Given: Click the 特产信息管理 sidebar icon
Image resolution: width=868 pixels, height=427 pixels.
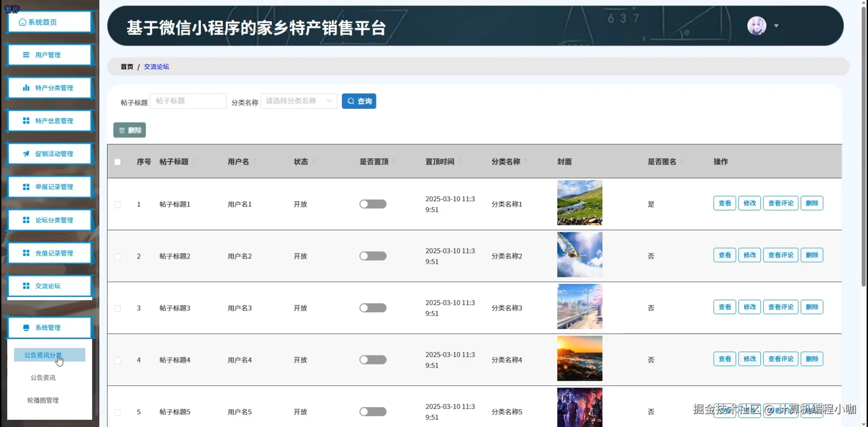Looking at the screenshot, I should (x=26, y=121).
